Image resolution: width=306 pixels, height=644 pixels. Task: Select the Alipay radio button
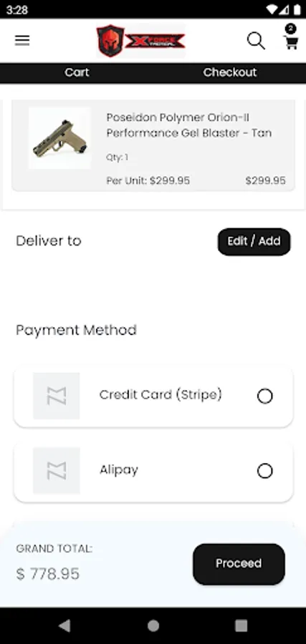click(265, 471)
